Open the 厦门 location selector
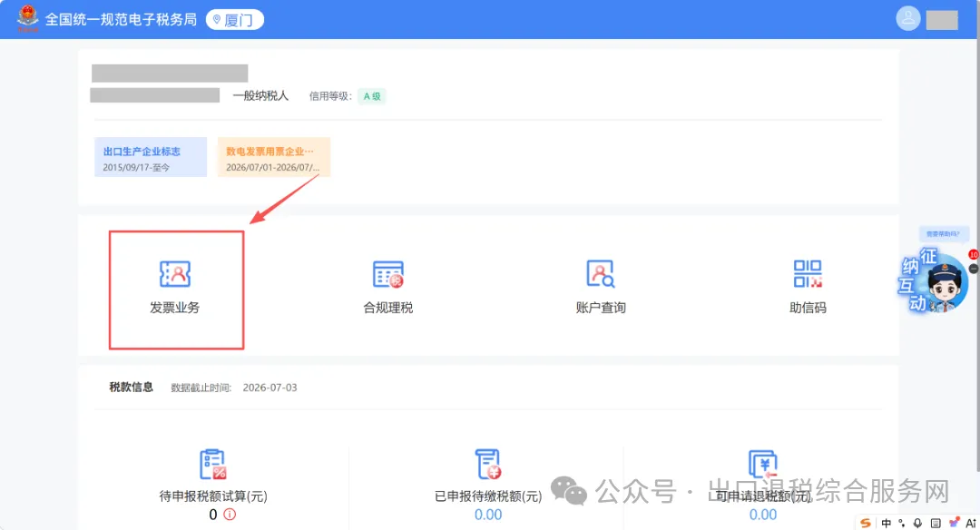 (x=234, y=20)
